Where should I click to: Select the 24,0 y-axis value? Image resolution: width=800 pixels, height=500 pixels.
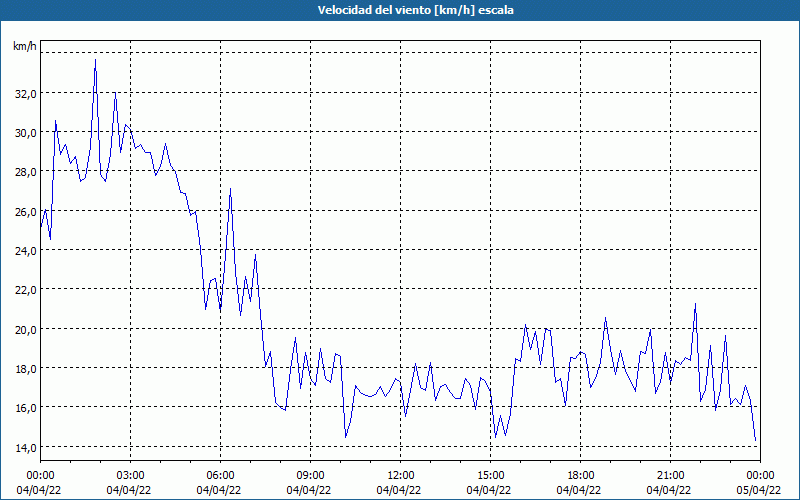coord(26,251)
